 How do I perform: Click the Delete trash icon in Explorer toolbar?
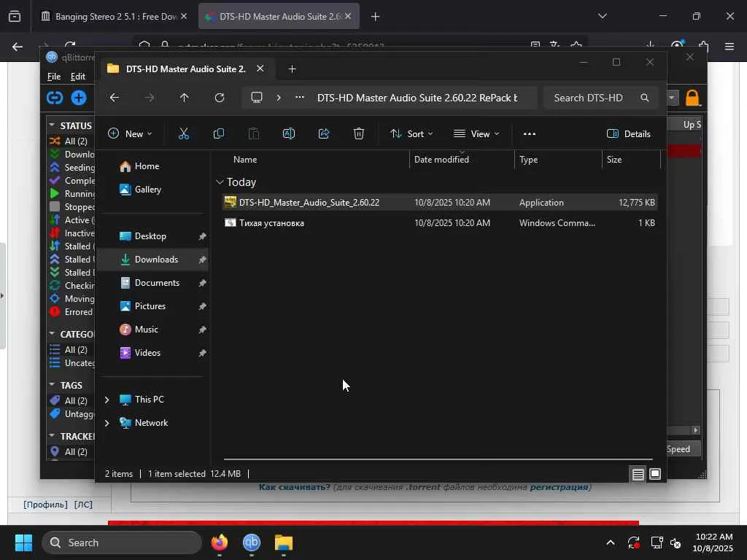[359, 134]
